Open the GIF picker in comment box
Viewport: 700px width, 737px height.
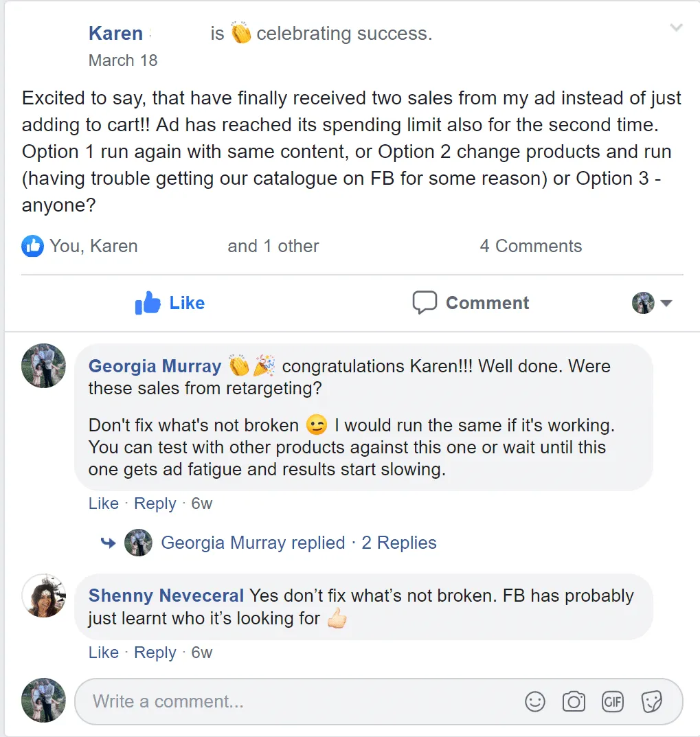point(612,701)
